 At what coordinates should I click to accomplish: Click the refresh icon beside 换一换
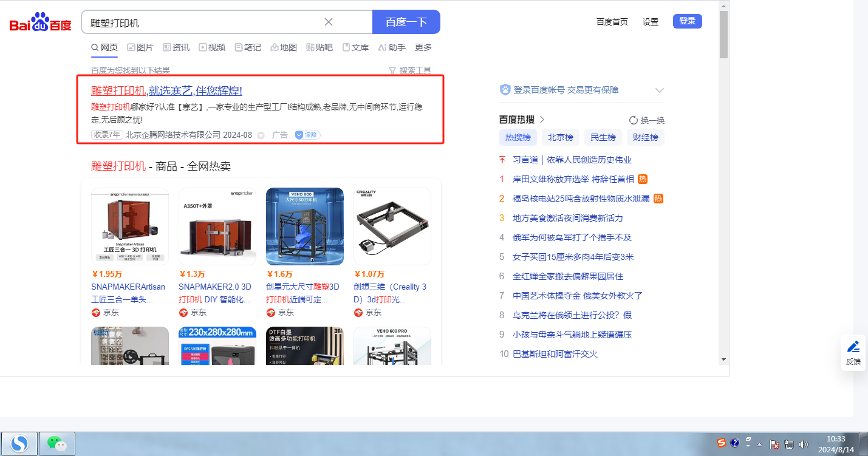tap(634, 120)
